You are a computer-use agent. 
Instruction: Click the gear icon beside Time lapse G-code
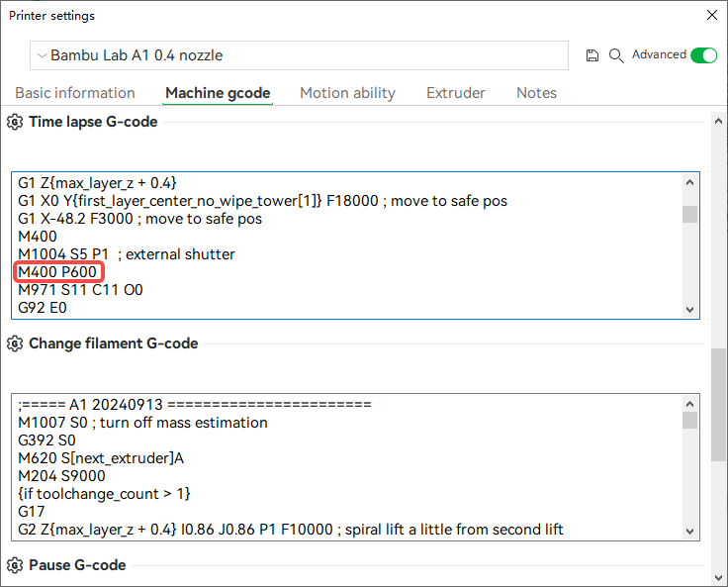[15, 122]
